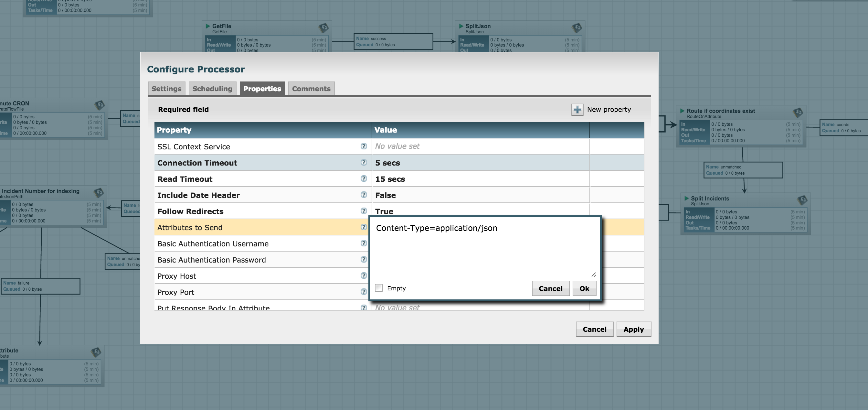Screen dimensions: 868x410
Task: Cancel the value editor popup
Action: 550,289
